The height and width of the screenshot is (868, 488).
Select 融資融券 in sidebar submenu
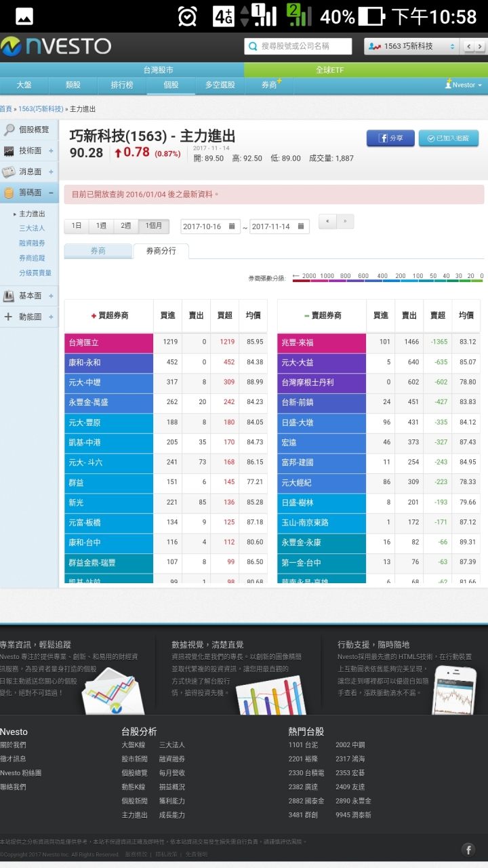tap(32, 243)
